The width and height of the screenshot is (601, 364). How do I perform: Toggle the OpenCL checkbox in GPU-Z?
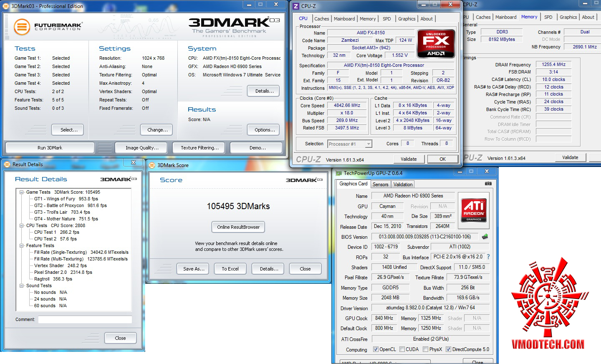(376, 349)
